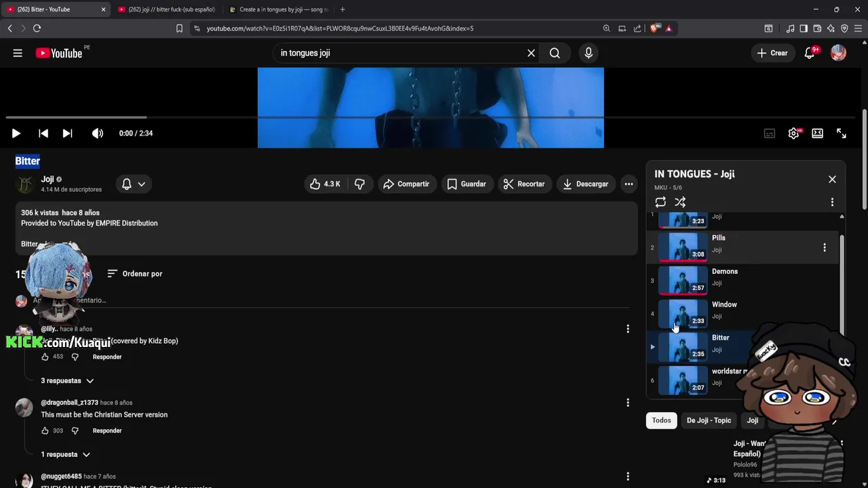Image resolution: width=868 pixels, height=488 pixels.
Task: Click the Descargar download button
Action: [586, 184]
